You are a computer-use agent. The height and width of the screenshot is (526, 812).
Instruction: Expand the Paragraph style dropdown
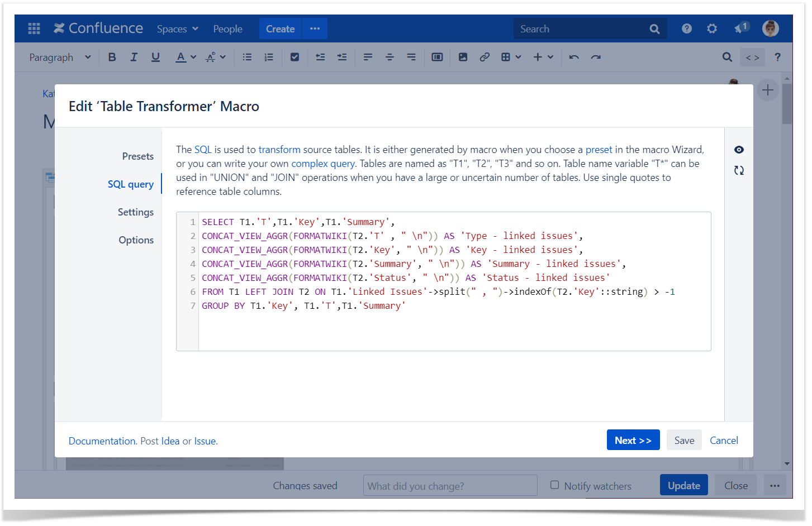pos(60,57)
